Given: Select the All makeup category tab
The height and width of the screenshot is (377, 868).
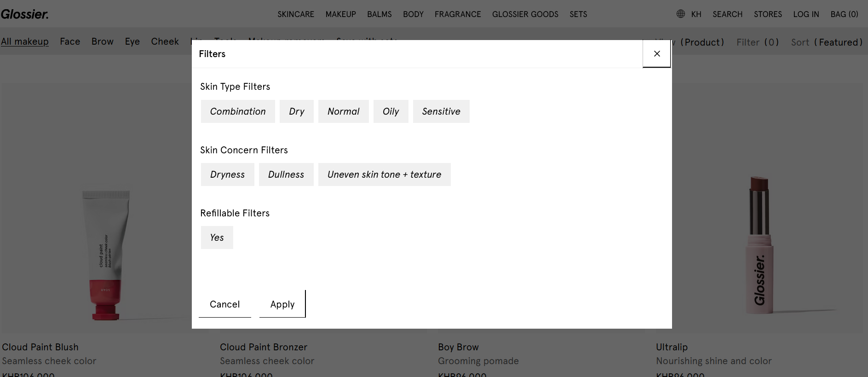Looking at the screenshot, I should 25,41.
